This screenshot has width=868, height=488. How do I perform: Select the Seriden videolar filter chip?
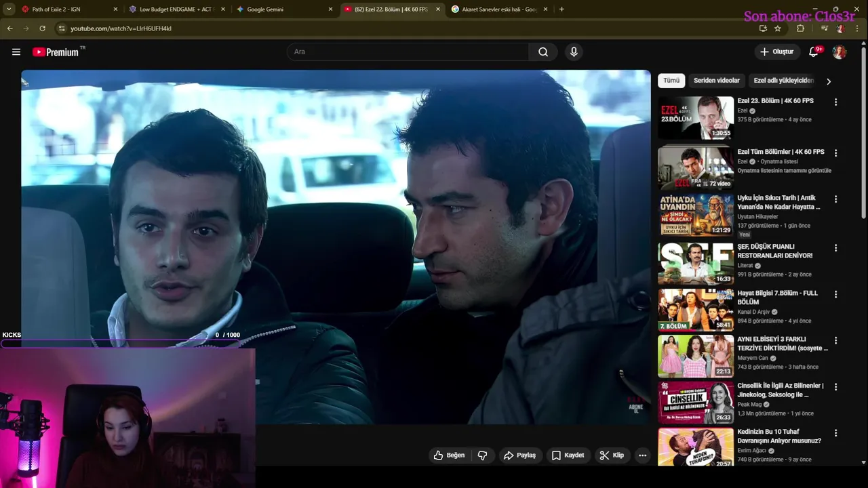pos(717,81)
